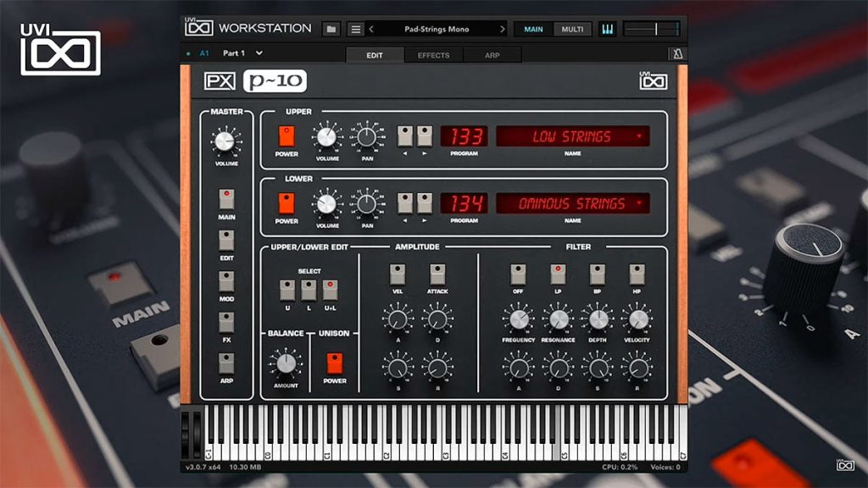Toggle the Upper layer Power button
Screen dimensions: 868x488
[x=287, y=136]
